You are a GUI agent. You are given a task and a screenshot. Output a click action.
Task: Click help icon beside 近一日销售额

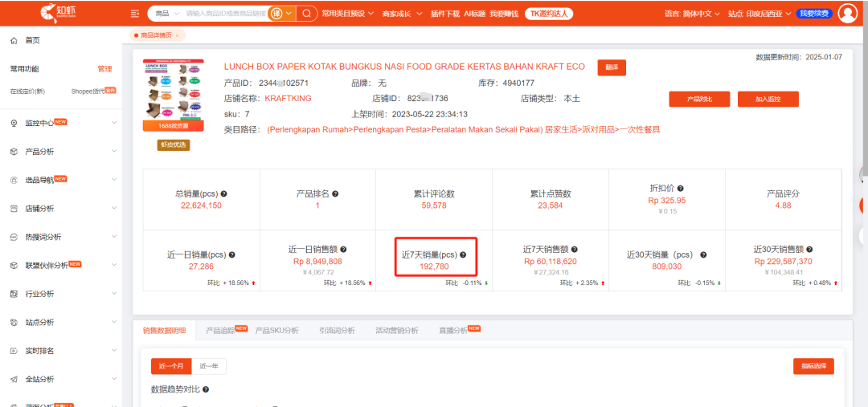344,250
